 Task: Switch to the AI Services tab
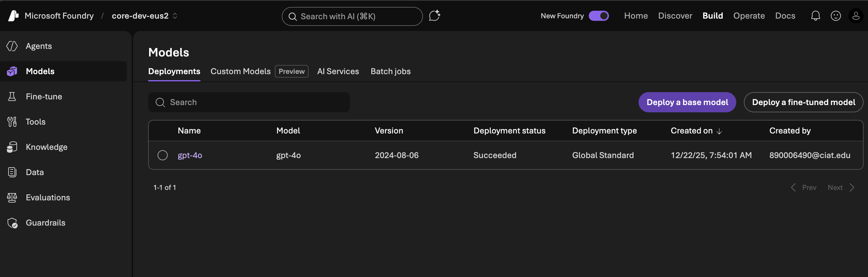[x=338, y=71]
